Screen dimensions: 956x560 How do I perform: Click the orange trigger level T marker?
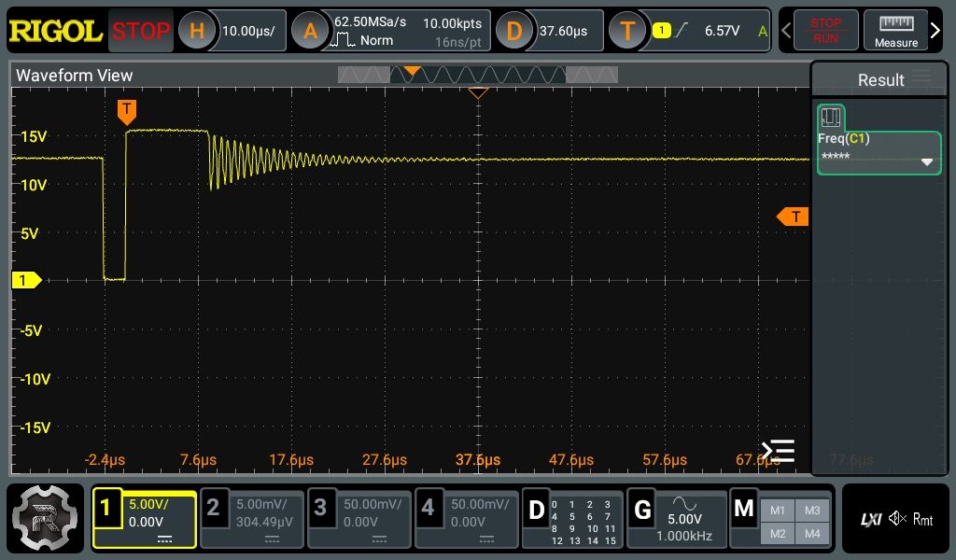pyautogui.click(x=793, y=216)
